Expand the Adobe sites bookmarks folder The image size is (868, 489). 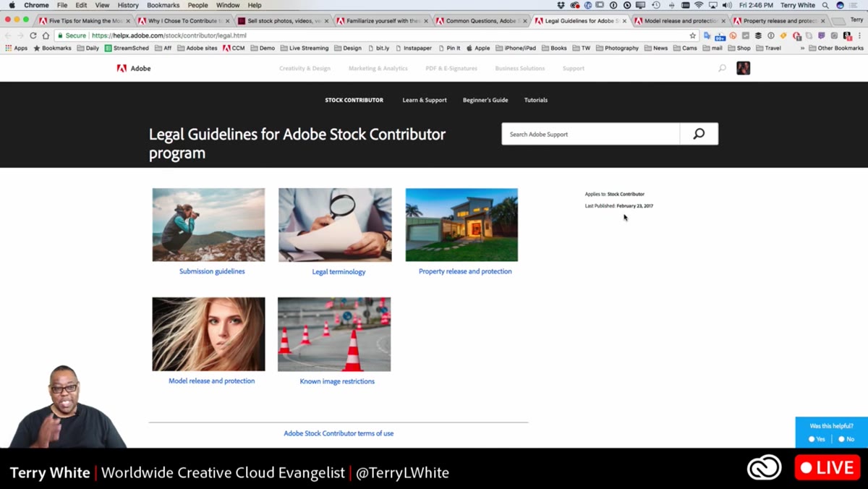coord(197,48)
